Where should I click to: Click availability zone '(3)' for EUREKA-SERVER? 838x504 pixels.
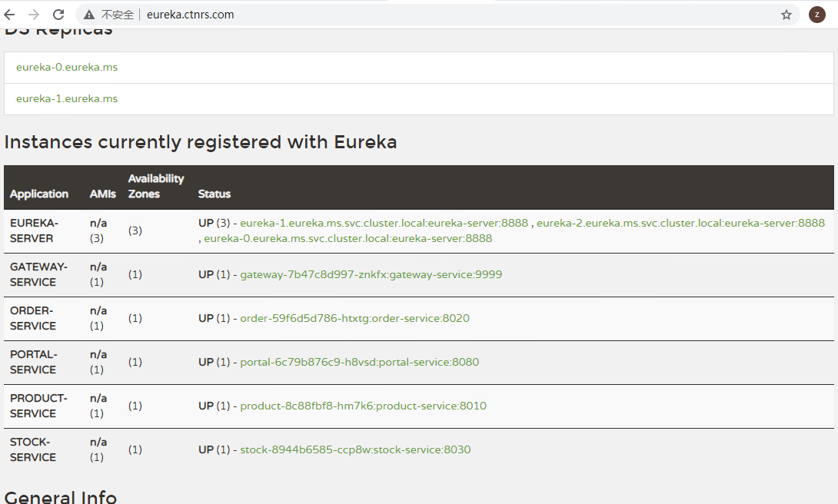click(135, 230)
